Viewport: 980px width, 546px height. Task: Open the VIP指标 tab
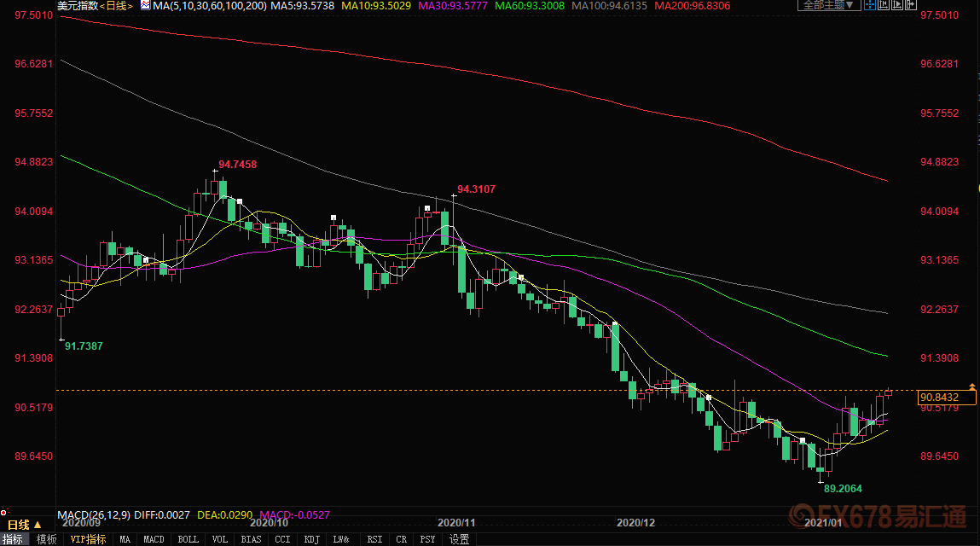pos(88,539)
